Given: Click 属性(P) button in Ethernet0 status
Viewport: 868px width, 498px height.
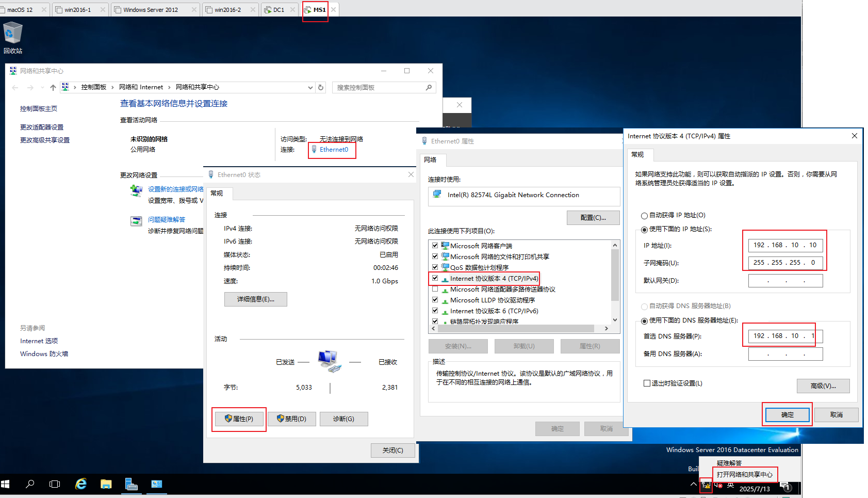Looking at the screenshot, I should pos(239,419).
